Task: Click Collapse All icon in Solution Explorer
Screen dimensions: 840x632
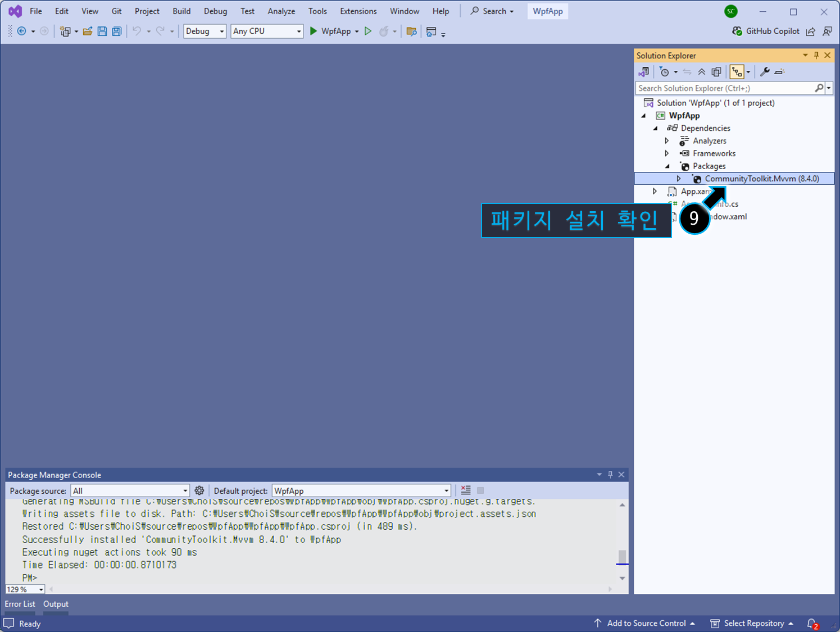Action: pos(702,72)
